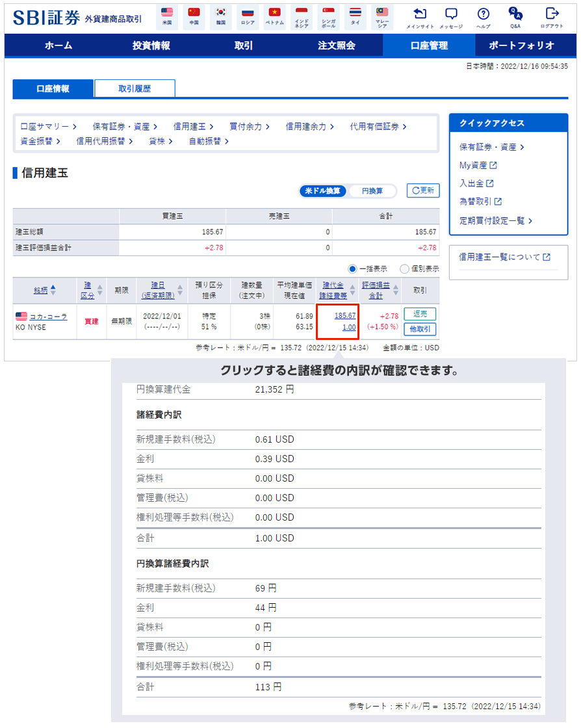Sort by 評価損益 column arrows
The image size is (581, 728).
[393, 290]
